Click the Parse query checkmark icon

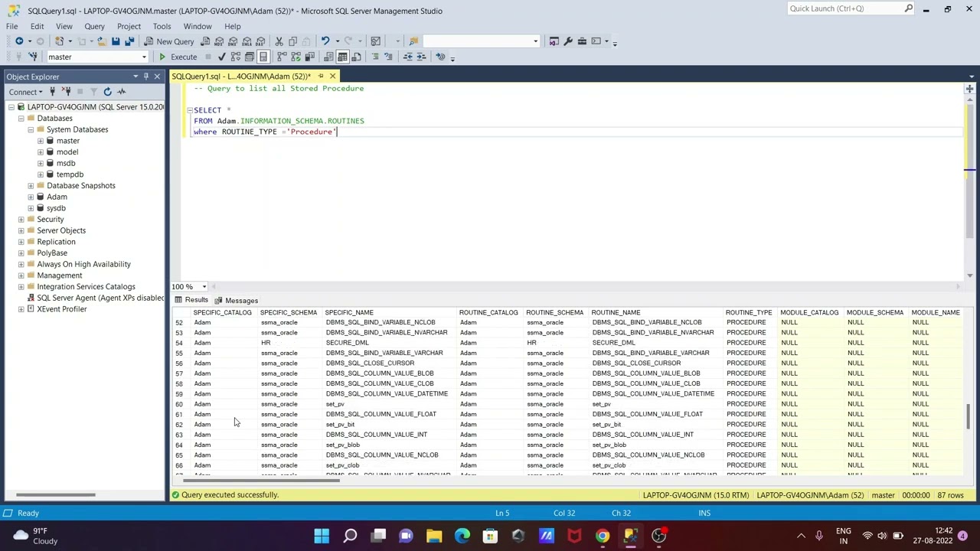tap(222, 57)
